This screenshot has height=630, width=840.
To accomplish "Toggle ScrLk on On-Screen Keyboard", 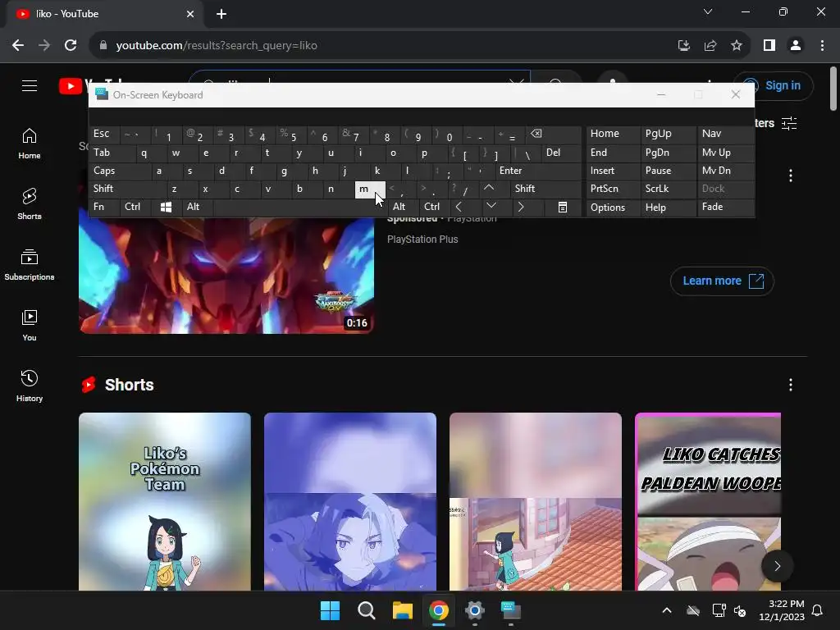I will [668, 189].
